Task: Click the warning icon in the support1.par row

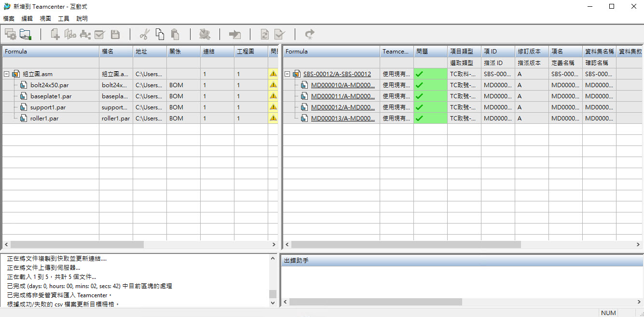Action: click(273, 107)
